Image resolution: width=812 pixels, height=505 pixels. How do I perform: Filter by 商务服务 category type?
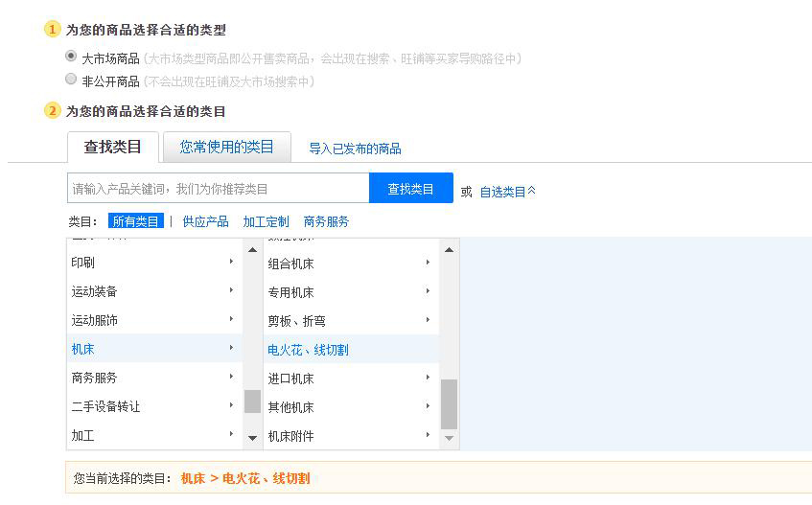(326, 221)
